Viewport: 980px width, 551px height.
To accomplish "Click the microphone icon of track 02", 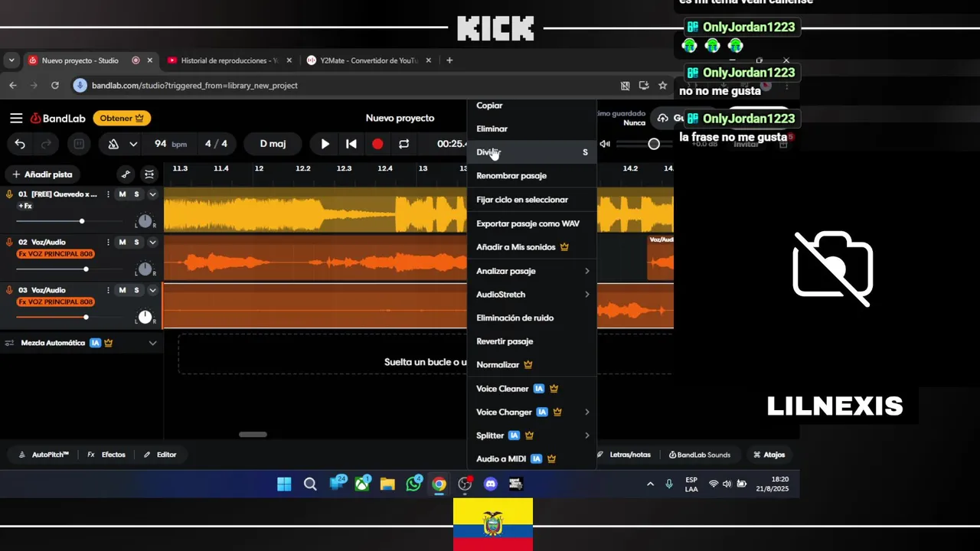I will [x=9, y=242].
